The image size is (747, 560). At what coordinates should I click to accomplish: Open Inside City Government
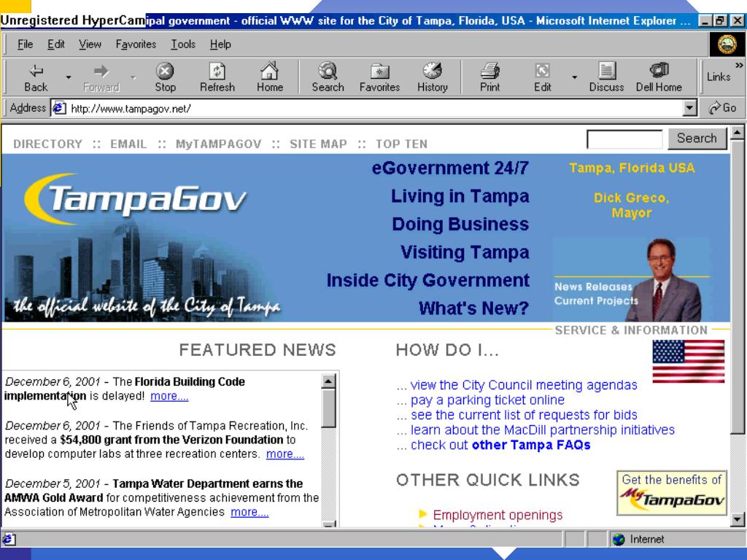click(x=427, y=280)
